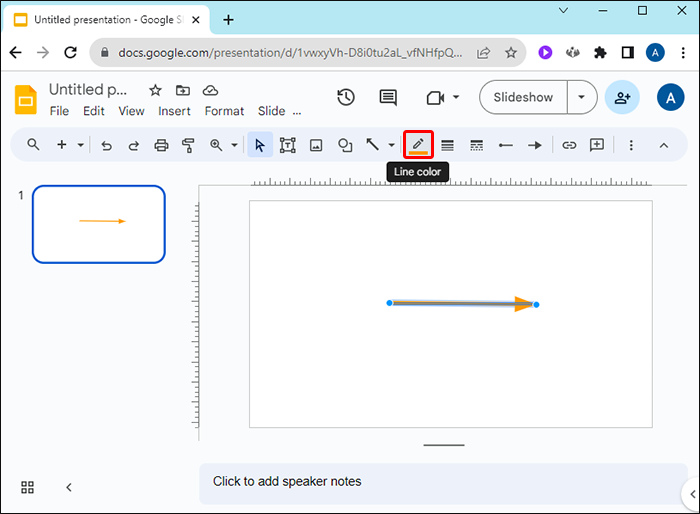Screen dimensions: 700x514
Task: Expand Slideshow options dropdown
Action: (582, 97)
